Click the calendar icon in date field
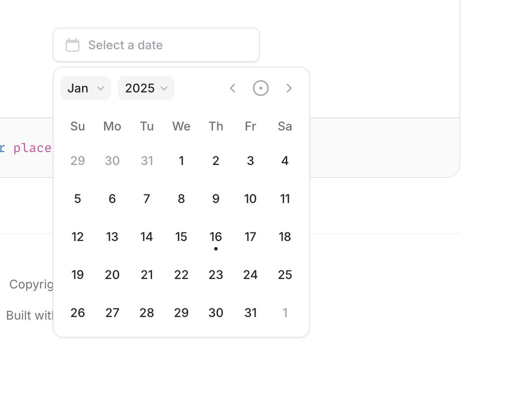 coord(73,45)
